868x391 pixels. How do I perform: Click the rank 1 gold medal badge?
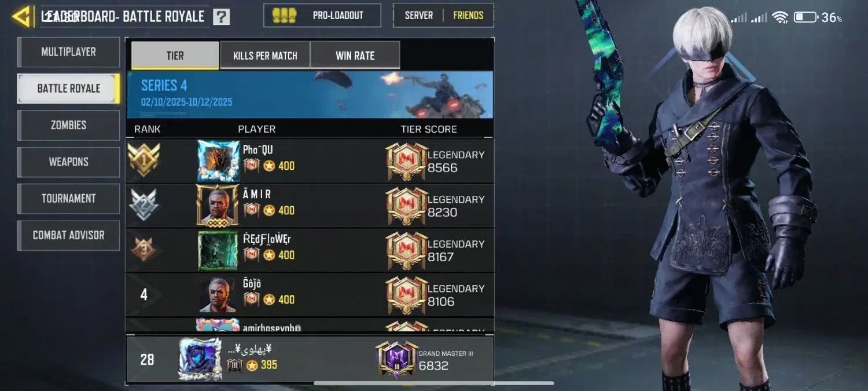coord(144,160)
